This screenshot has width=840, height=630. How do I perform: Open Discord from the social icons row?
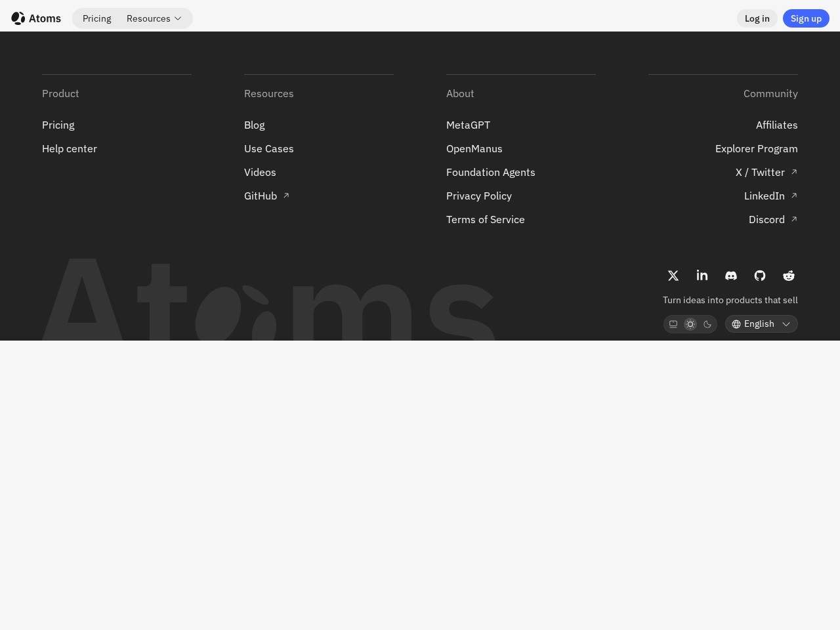731,276
